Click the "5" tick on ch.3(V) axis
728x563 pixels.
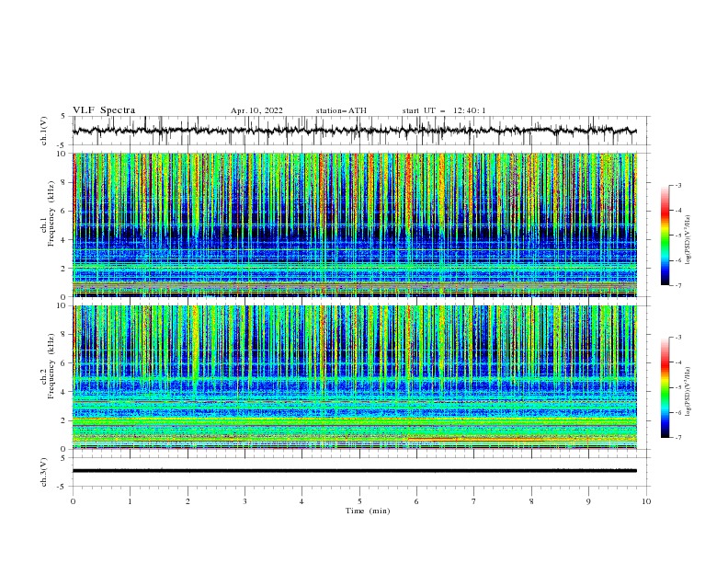coord(64,458)
